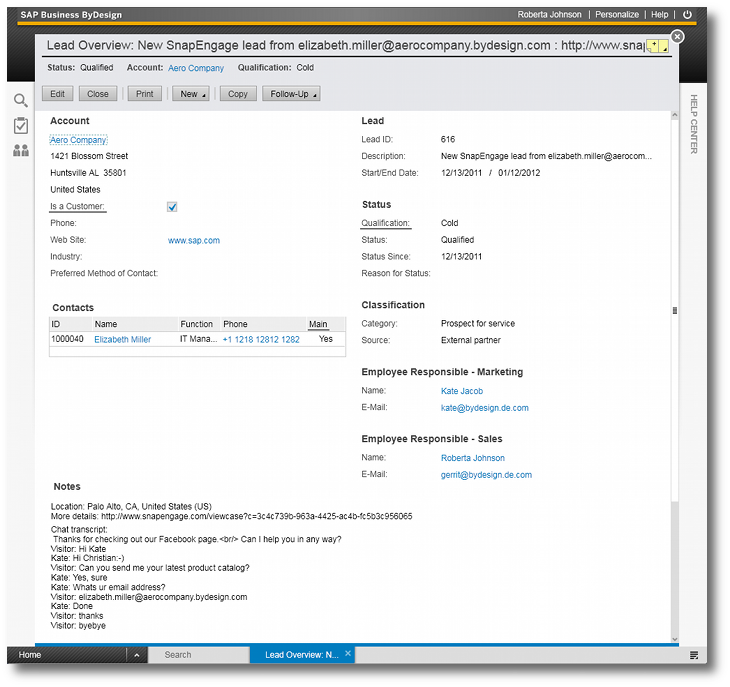Open the list icon at bottom right

[694, 655]
